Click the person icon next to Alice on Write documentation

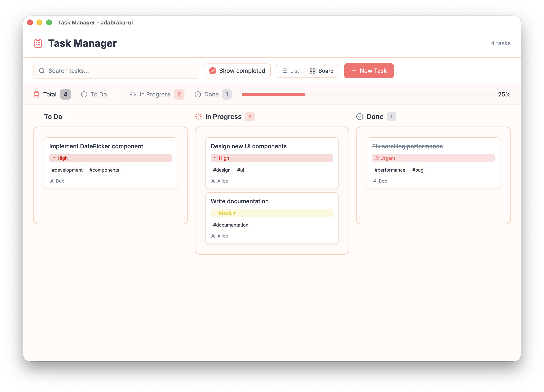(213, 236)
